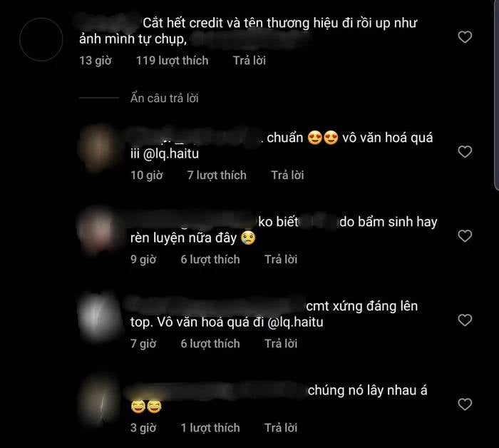Click 'Trả lời' on the 7 giờ reply
Viewport: 499px width, 448px height.
click(281, 344)
